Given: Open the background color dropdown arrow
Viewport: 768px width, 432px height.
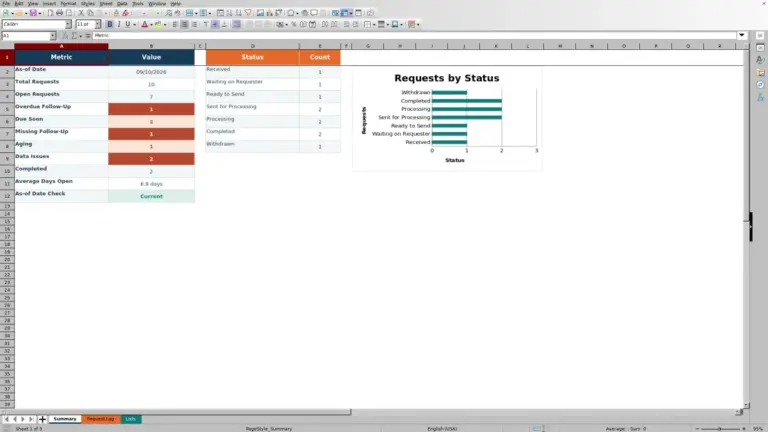Looking at the screenshot, I should [165, 24].
